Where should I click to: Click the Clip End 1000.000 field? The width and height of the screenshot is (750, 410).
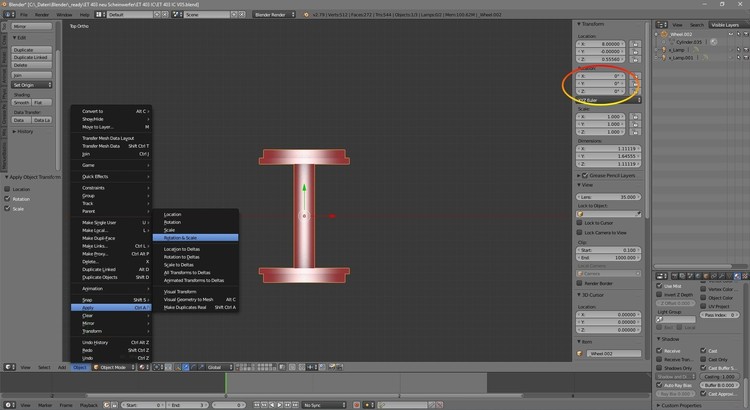[608, 257]
